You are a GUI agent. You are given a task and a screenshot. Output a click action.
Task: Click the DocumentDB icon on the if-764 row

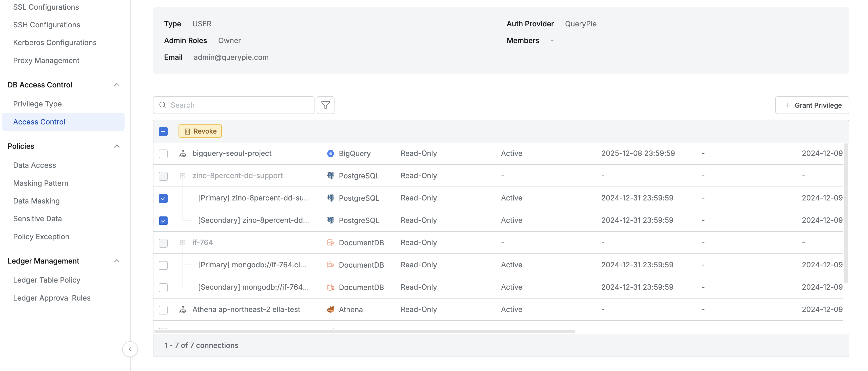click(330, 242)
